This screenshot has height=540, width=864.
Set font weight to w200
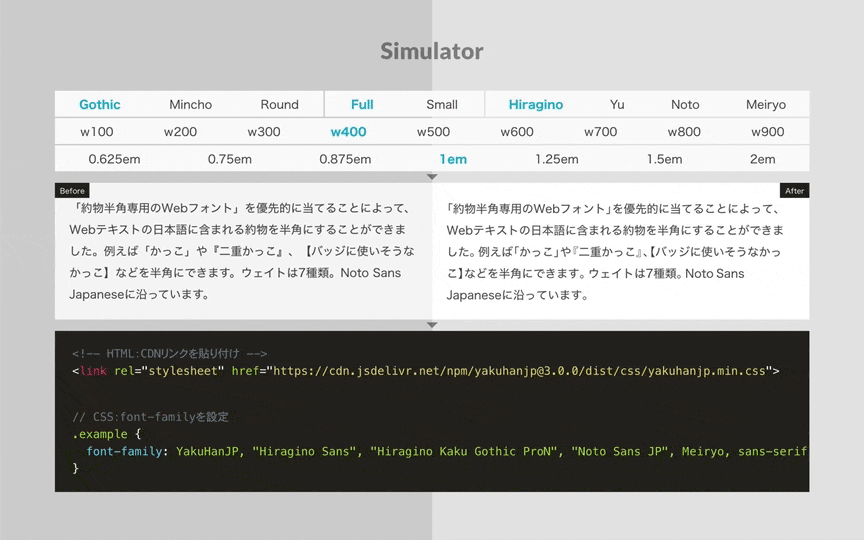click(180, 132)
